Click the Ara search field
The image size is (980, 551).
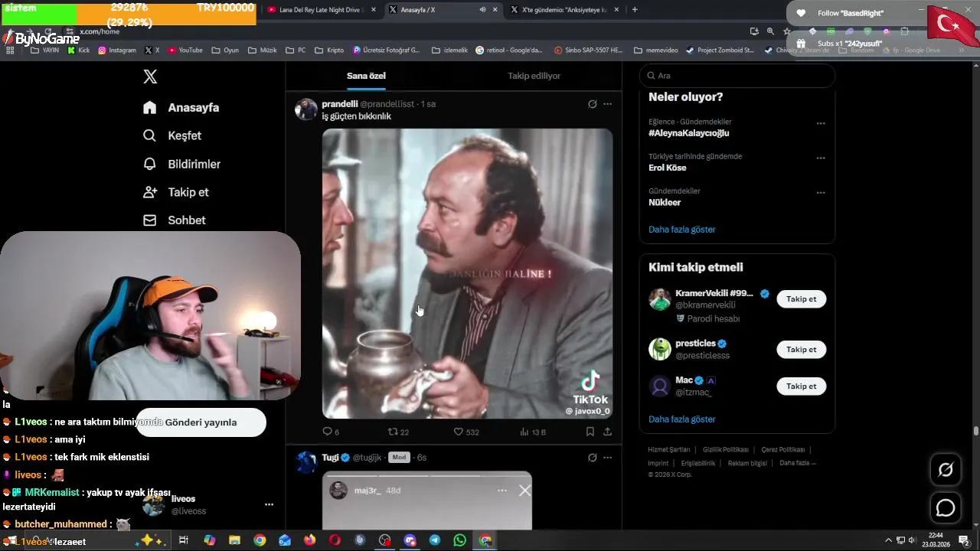[x=737, y=76]
